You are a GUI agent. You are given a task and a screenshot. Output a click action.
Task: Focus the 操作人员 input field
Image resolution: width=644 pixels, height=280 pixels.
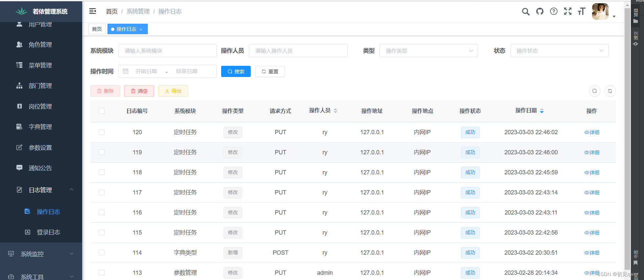tap(298, 51)
